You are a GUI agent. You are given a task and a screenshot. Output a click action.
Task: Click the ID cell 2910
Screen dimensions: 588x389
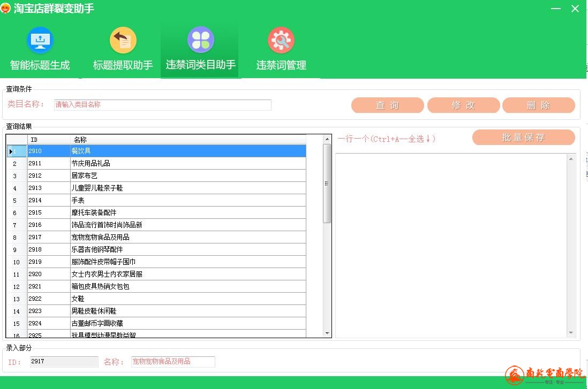click(49, 151)
